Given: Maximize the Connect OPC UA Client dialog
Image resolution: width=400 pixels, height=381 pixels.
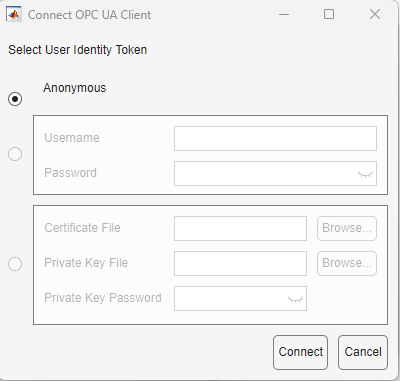Looking at the screenshot, I should pyautogui.click(x=329, y=14).
